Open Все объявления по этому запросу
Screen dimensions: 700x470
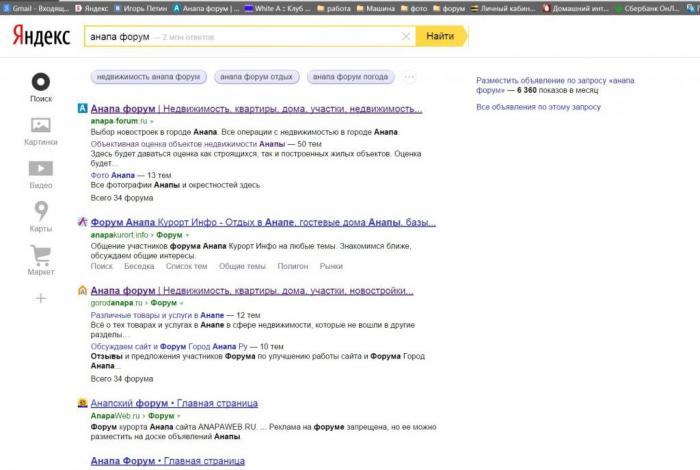538,107
